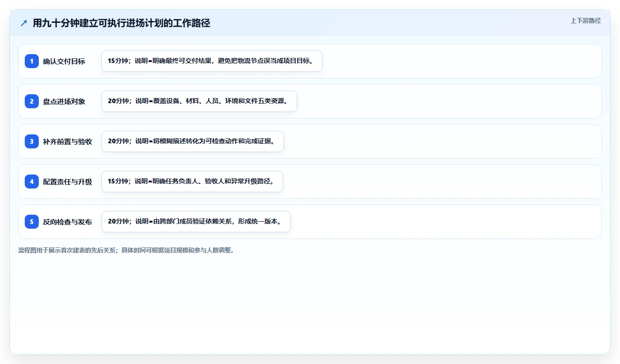Click the 上下游路径 label in header
620x364 pixels.
[x=585, y=21]
